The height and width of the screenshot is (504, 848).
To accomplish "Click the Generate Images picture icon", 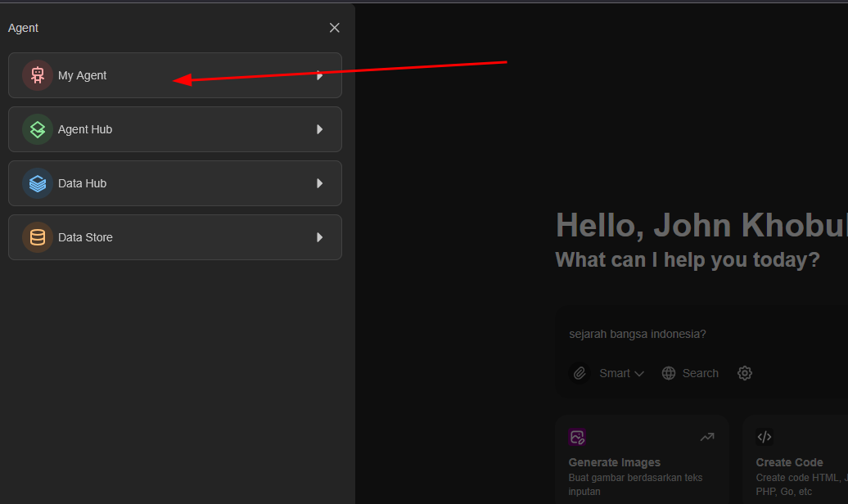I will coord(578,437).
